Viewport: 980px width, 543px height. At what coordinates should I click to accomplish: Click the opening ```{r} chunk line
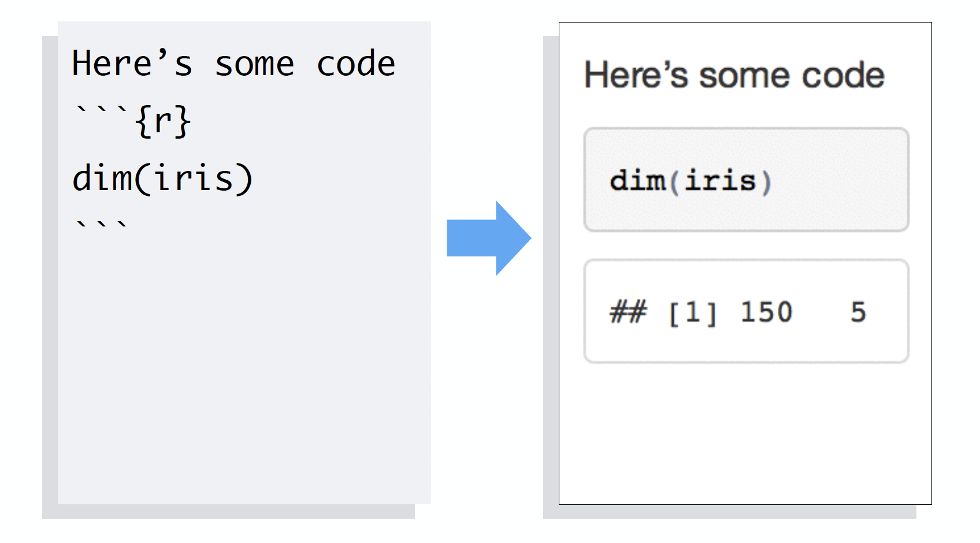click(132, 121)
